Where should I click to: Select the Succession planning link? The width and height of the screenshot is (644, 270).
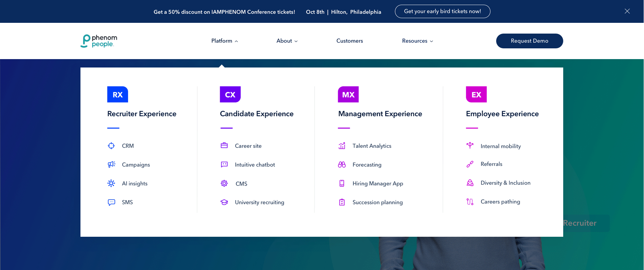tap(378, 202)
